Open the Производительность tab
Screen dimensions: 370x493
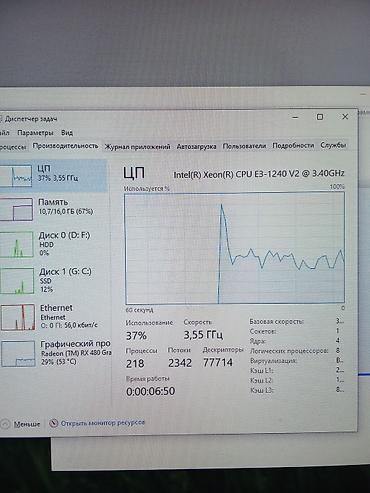pos(65,146)
